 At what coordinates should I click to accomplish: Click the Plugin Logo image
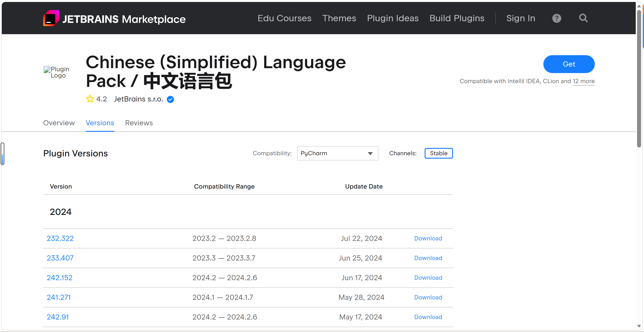57,72
